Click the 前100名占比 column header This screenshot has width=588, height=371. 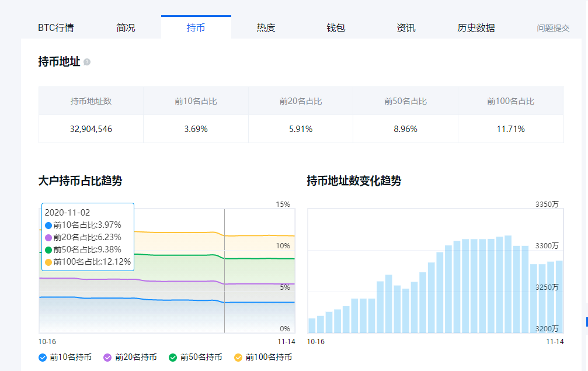[511, 101]
